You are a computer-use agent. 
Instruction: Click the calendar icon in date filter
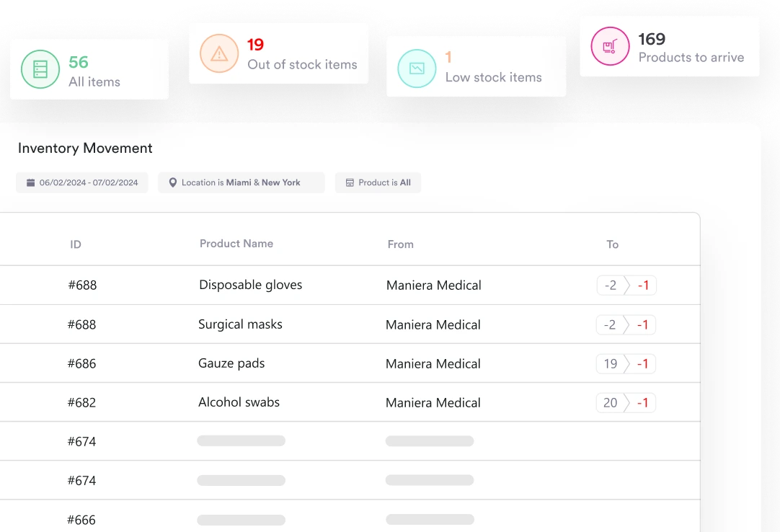[30, 183]
